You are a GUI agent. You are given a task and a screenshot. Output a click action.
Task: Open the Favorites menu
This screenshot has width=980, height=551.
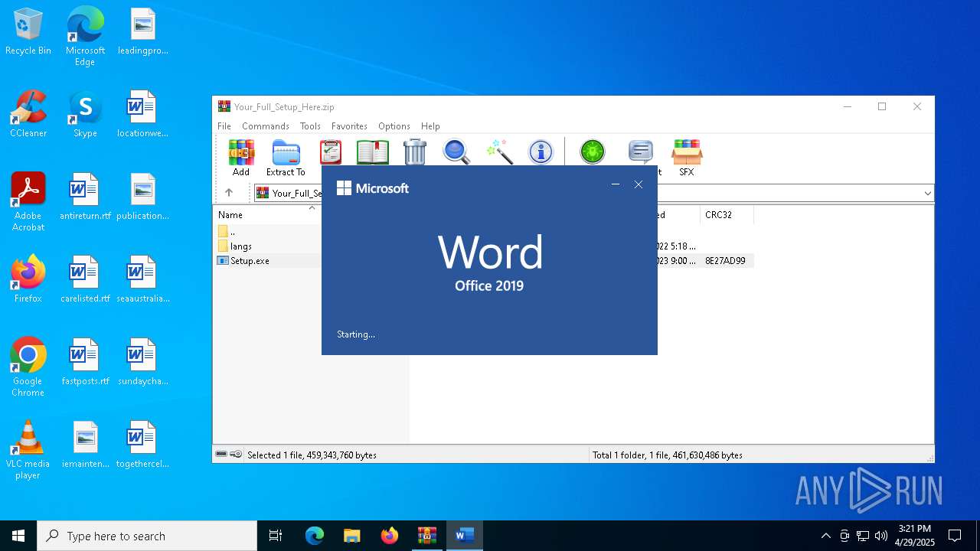click(x=349, y=126)
